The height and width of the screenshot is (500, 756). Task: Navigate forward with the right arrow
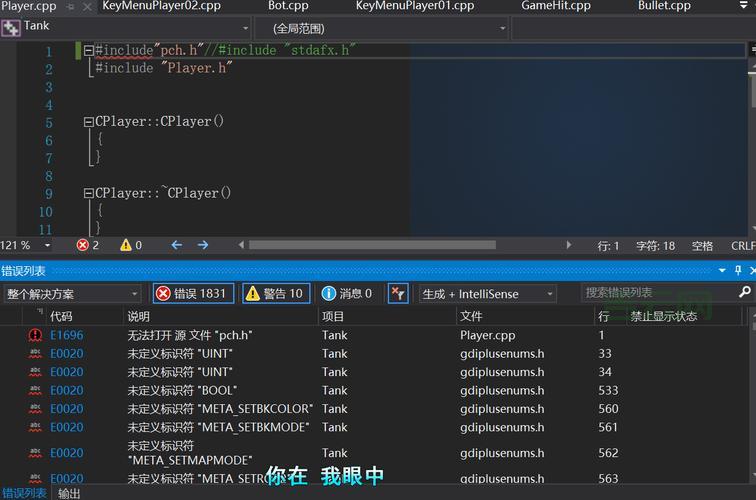coord(203,245)
